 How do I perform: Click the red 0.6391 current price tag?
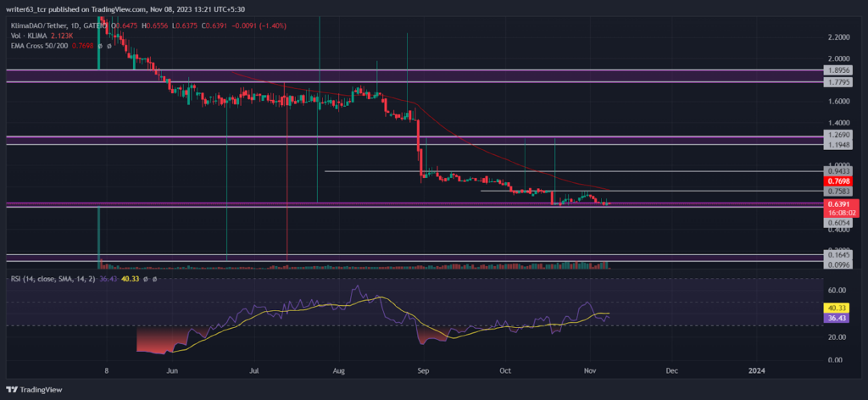[840, 203]
